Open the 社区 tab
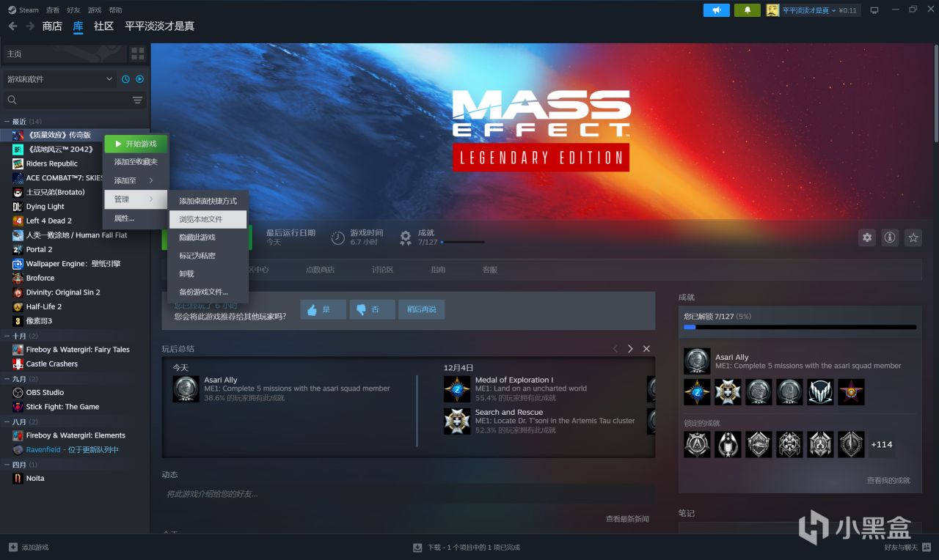Screen dimensions: 939x560 pyautogui.click(x=103, y=26)
